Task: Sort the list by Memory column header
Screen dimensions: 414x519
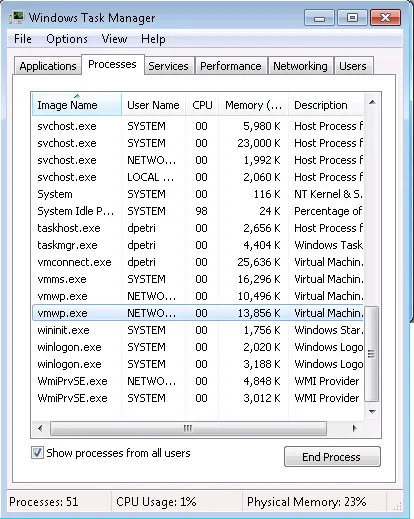Action: (253, 105)
